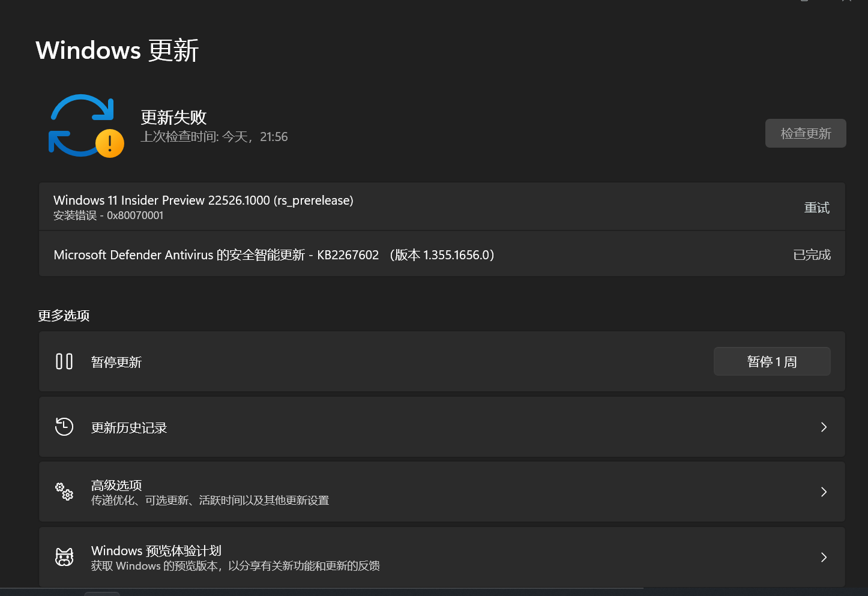
Task: Click the 上次检查时间 今天 21:56 text
Action: 214,137
